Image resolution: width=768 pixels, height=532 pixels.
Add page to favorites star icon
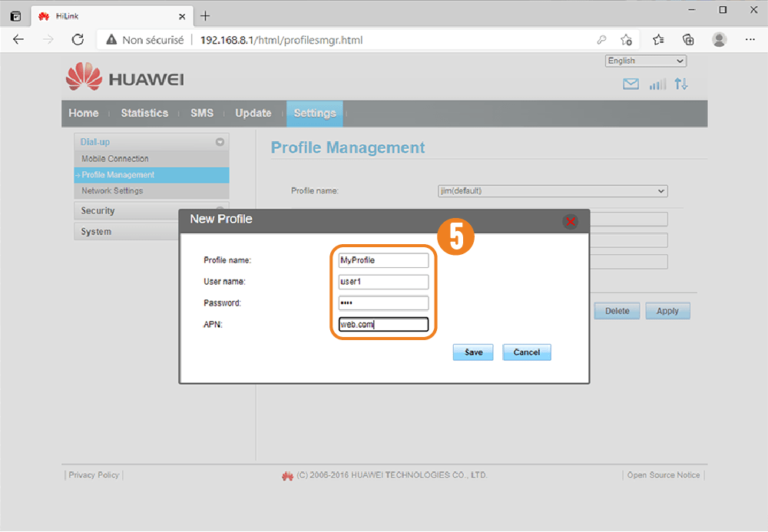tap(626, 40)
